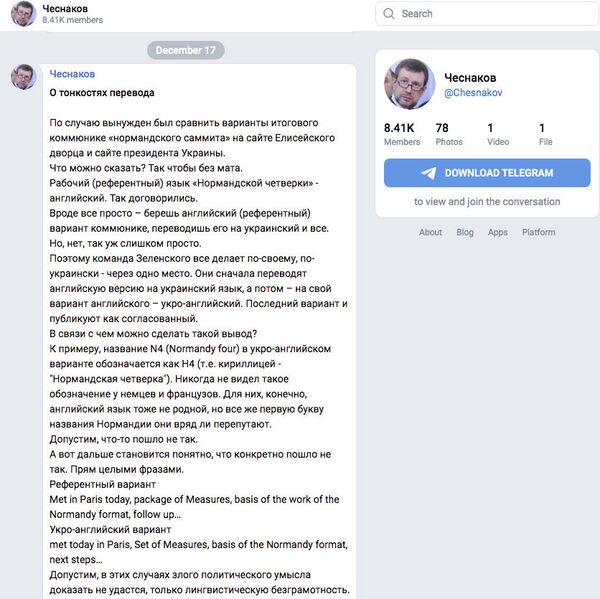The width and height of the screenshot is (600, 599).
Task: Click the post author avatar
Action: (23, 77)
